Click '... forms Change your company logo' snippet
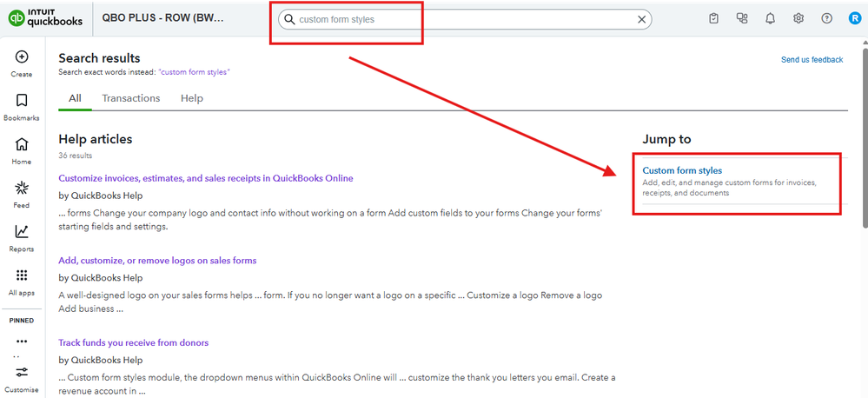 [x=330, y=220]
